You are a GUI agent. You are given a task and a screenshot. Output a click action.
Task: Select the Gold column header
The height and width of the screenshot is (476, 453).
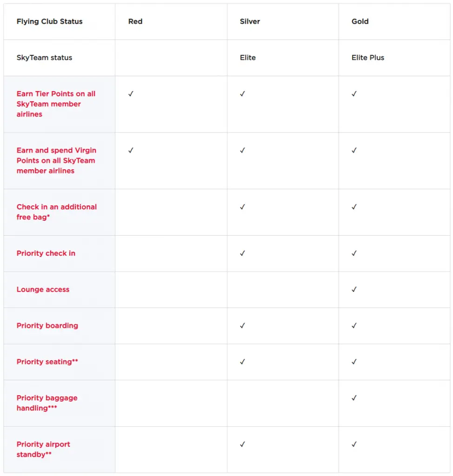[360, 21]
